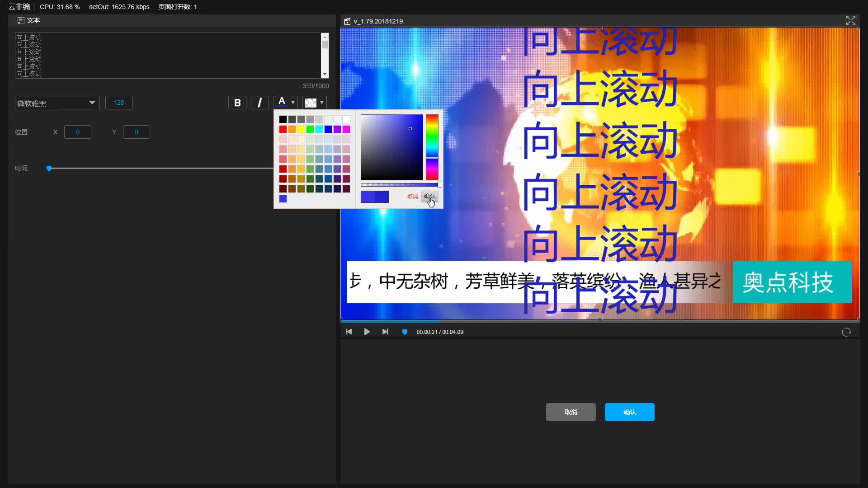This screenshot has width=868, height=488.
Task: Click the text area scrollbar up arrow
Action: [325, 37]
